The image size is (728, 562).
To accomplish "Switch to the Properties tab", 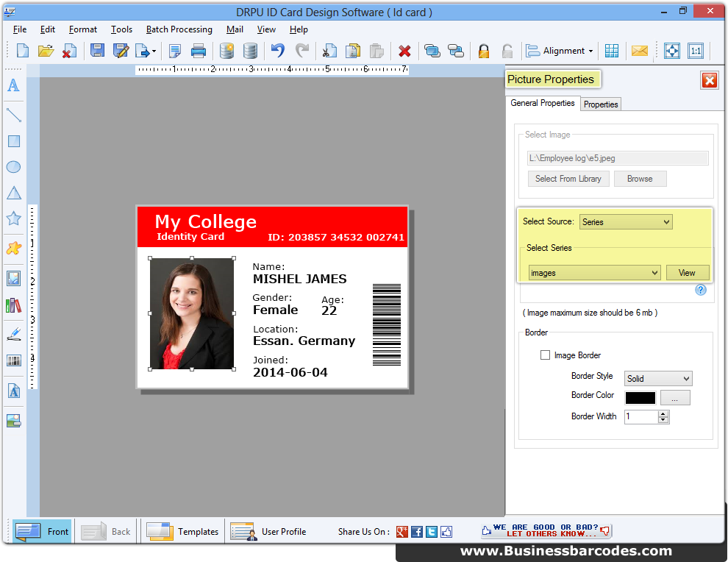I will (x=600, y=104).
